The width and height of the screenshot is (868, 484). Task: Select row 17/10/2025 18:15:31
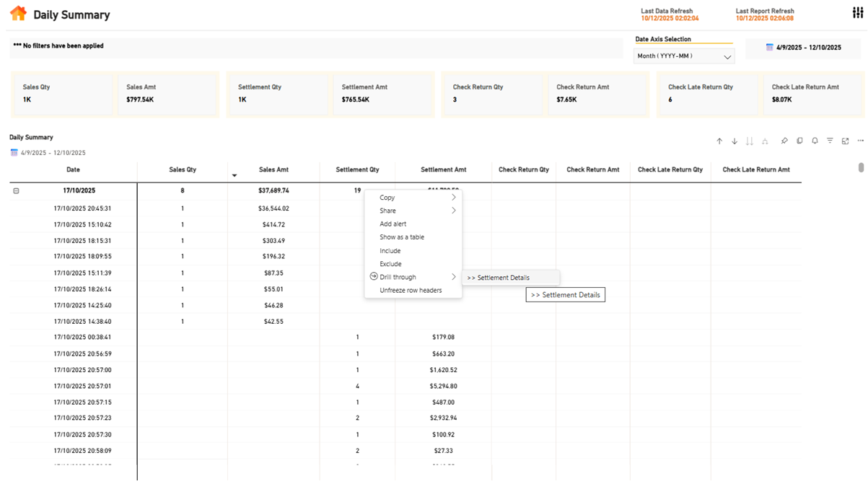point(82,241)
